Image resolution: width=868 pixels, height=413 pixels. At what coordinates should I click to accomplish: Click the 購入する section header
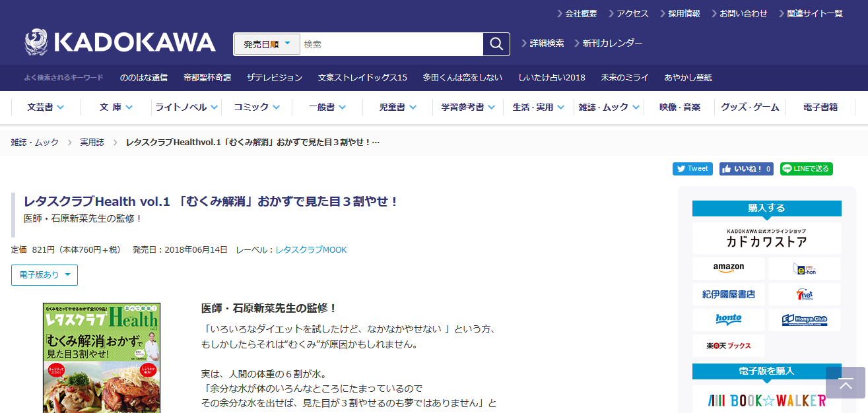click(x=766, y=208)
